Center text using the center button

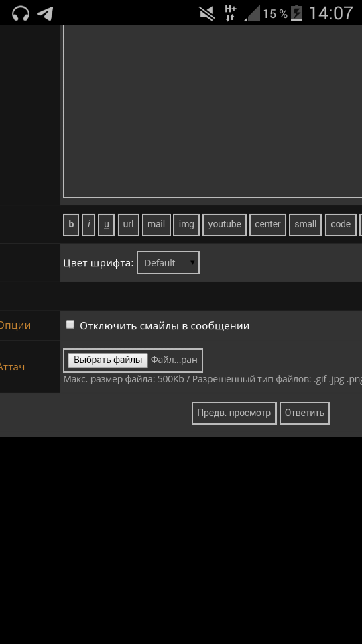click(267, 225)
